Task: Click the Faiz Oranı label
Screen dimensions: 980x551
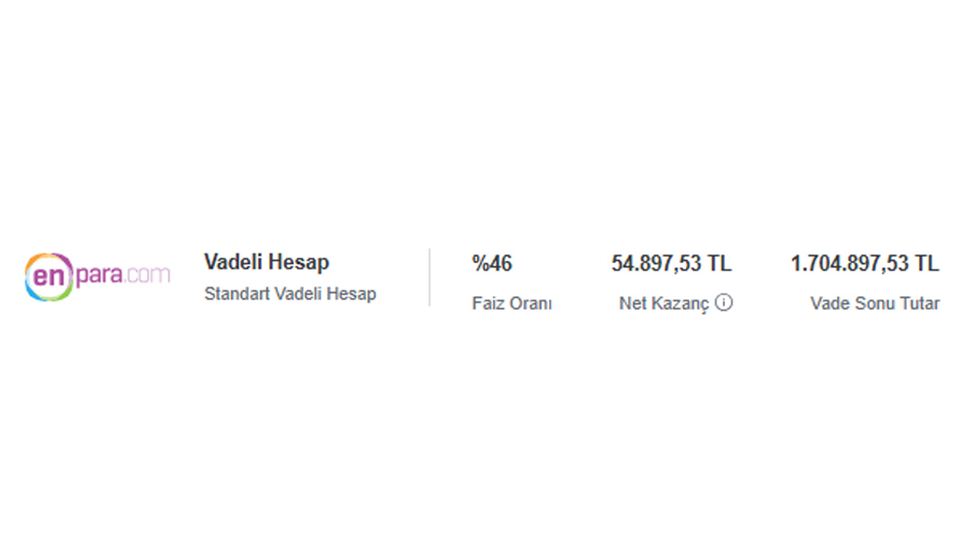Action: [512, 304]
